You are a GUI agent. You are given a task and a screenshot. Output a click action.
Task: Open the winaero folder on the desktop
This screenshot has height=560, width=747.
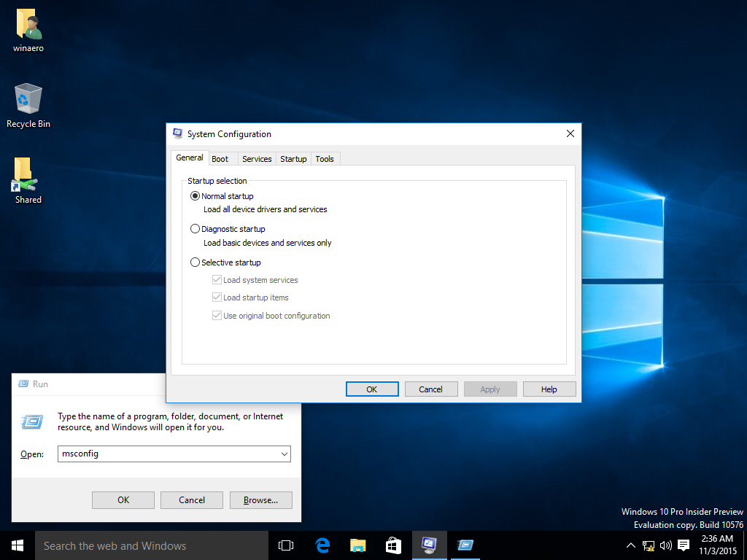coord(28,28)
